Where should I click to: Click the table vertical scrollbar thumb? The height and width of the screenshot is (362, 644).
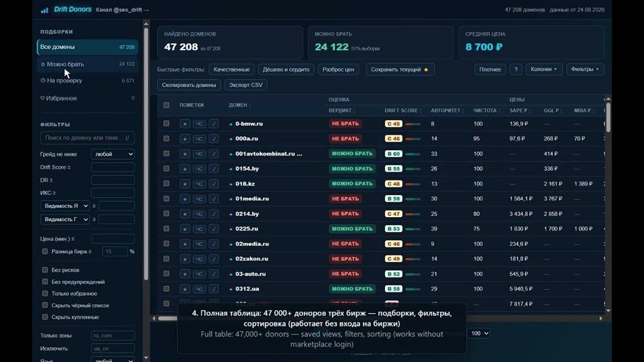point(608,117)
